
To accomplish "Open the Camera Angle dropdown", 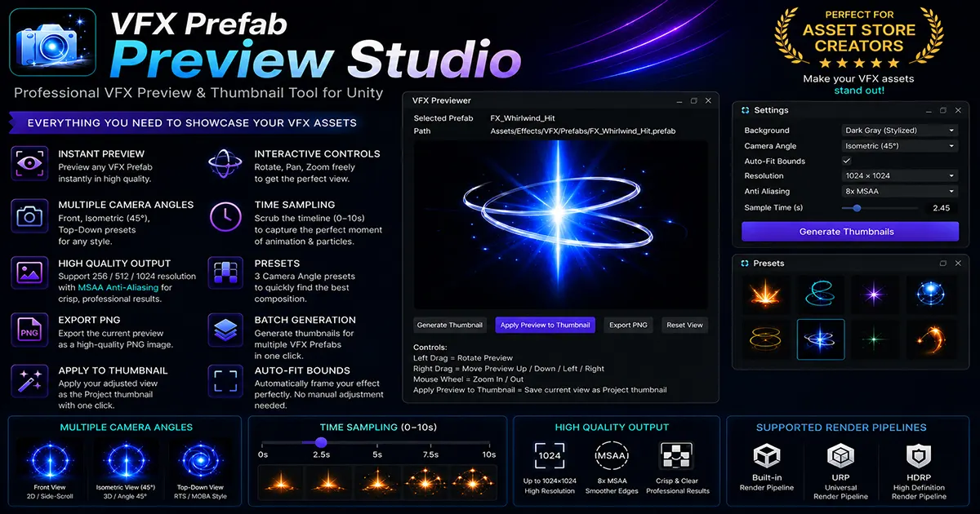I will tap(899, 146).
